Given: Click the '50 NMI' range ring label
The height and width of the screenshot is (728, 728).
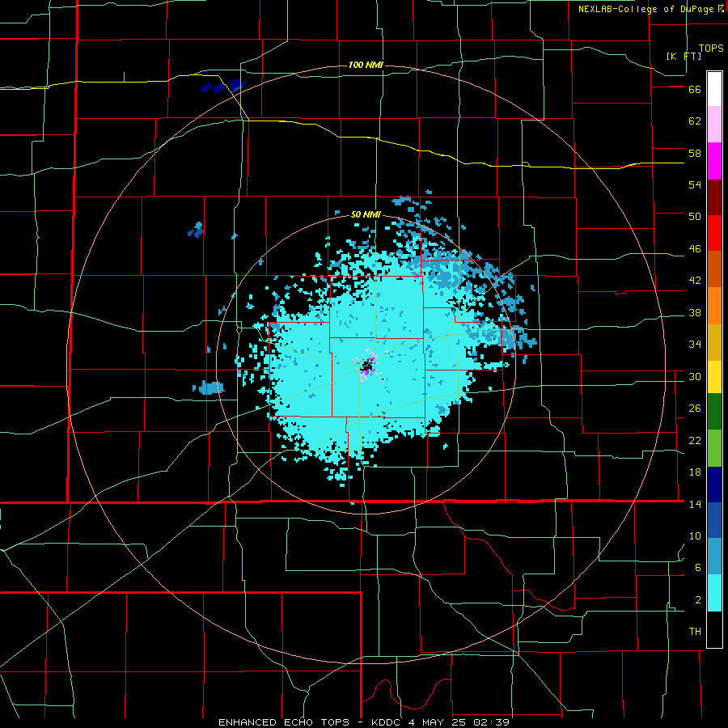Looking at the screenshot, I should (366, 214).
